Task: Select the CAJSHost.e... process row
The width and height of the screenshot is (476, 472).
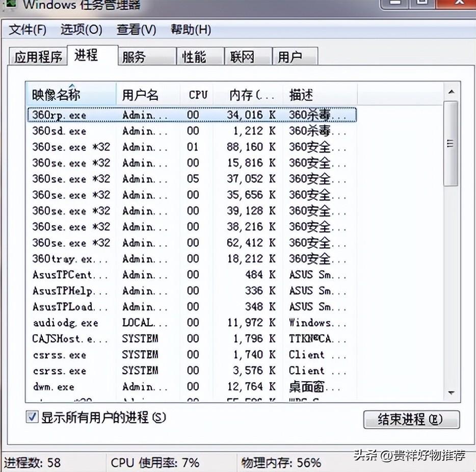Action: 192,339
